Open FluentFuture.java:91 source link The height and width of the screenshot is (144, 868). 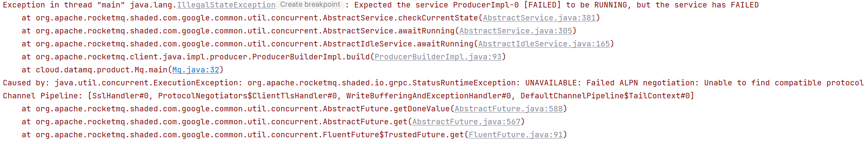click(516, 135)
